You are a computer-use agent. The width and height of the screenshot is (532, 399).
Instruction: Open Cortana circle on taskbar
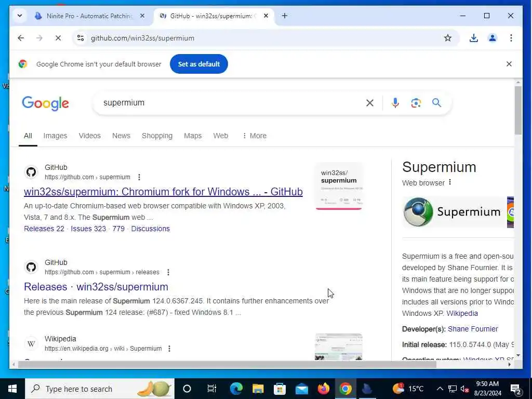point(187,389)
